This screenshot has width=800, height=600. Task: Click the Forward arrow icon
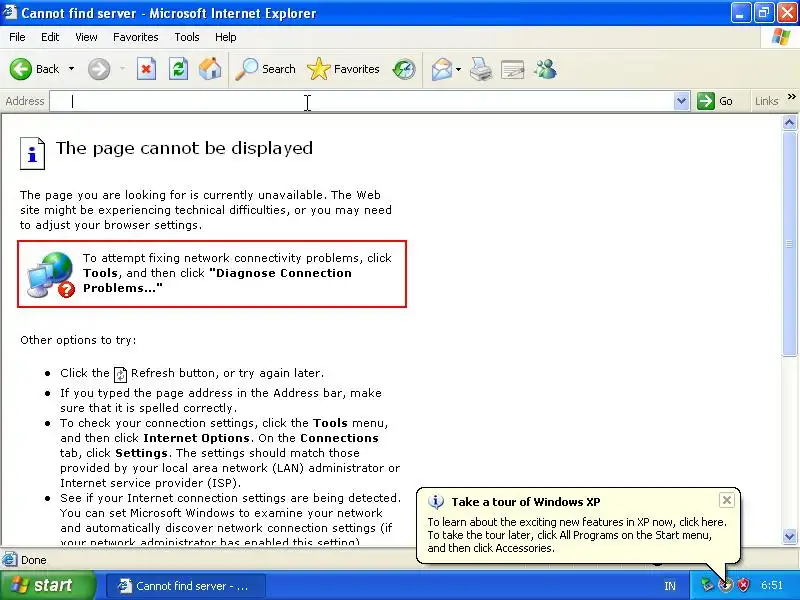point(99,69)
